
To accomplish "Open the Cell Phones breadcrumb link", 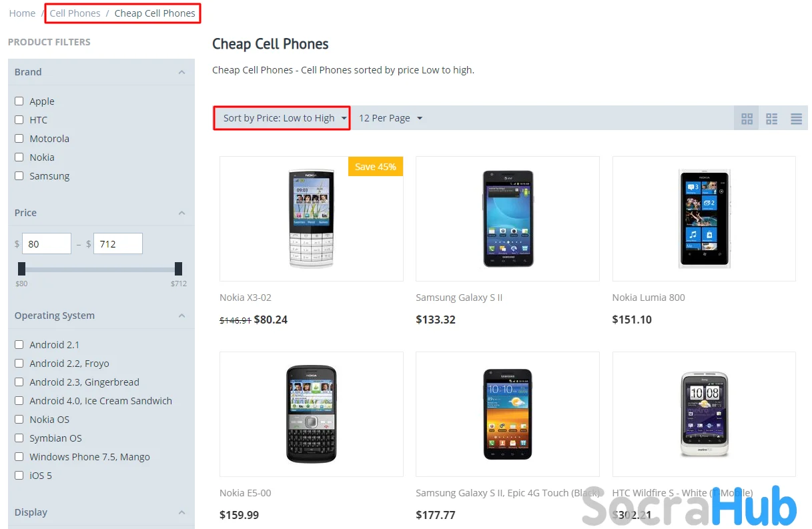I will [75, 13].
